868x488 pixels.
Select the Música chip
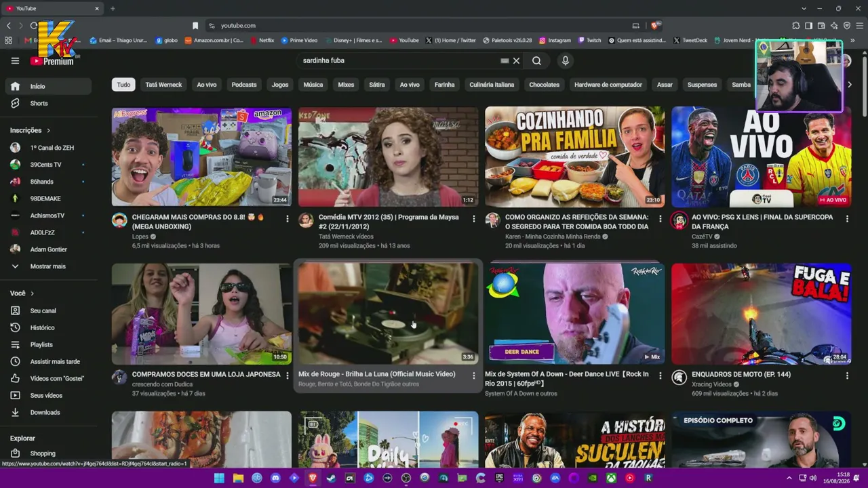[x=313, y=85]
